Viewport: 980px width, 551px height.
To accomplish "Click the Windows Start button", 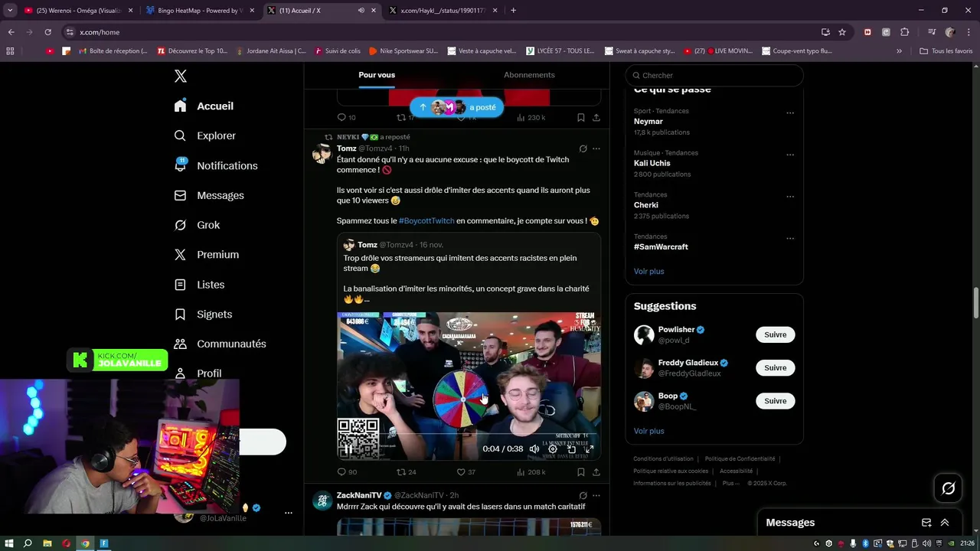I will pos(10,543).
